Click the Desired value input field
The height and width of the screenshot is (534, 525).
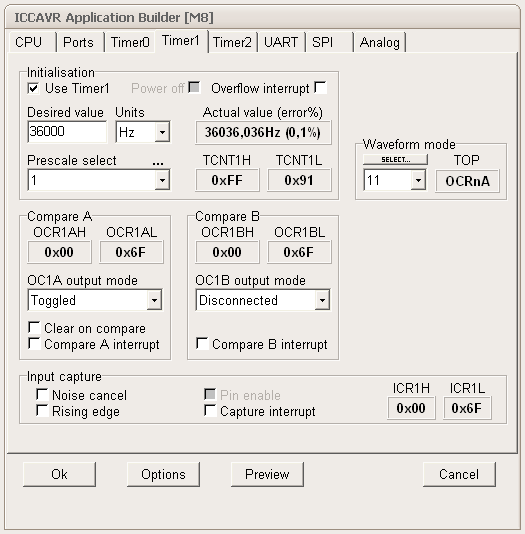tap(67, 131)
